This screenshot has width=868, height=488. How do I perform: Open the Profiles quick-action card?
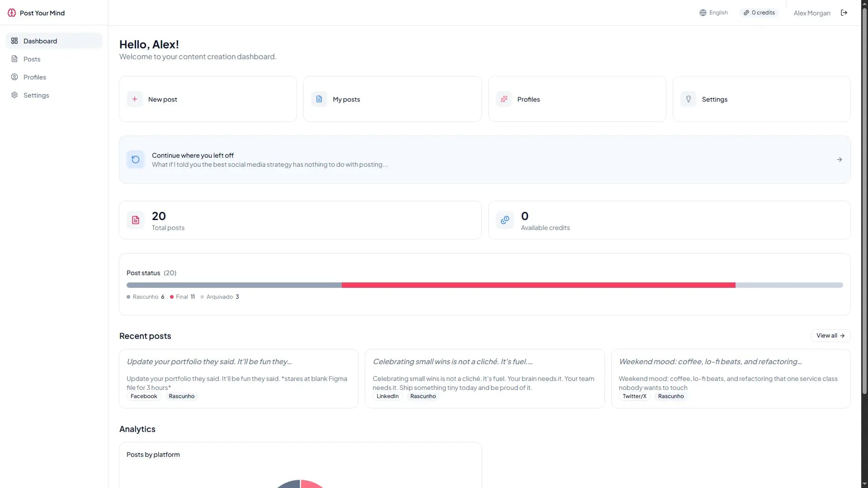pos(577,99)
